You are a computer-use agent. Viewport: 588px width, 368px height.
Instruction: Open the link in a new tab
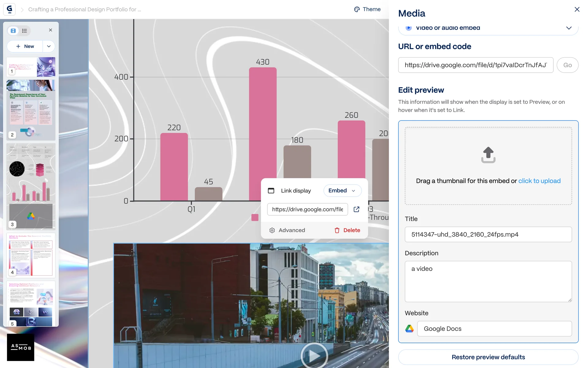pos(356,209)
